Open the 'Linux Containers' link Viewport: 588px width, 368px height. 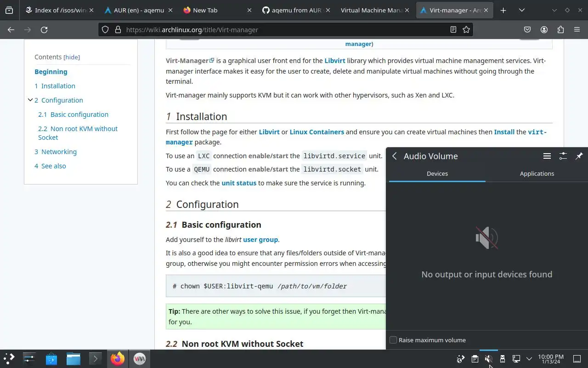(x=317, y=132)
